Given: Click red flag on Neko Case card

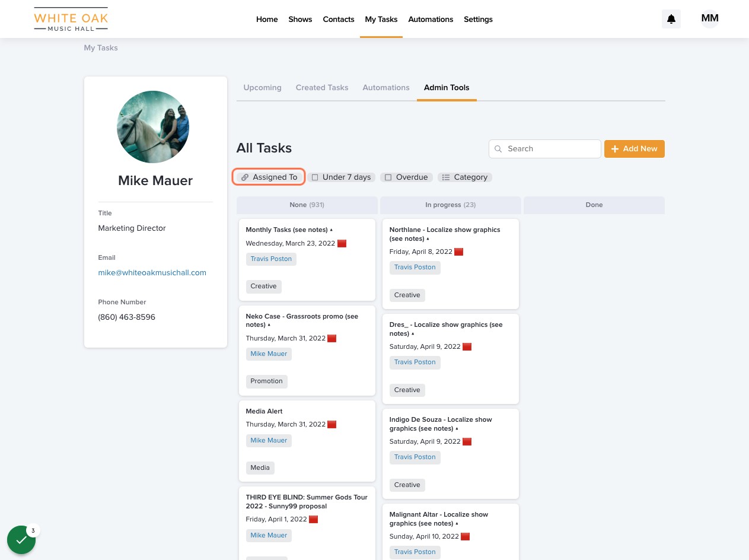Looking at the screenshot, I should [332, 338].
